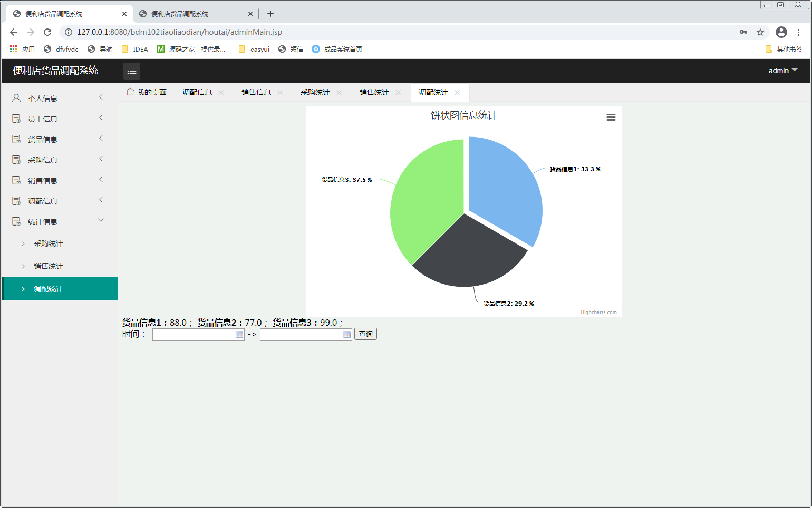This screenshot has height=508, width=812.
Task: Open the IDEA bookmark folder
Action: (135, 49)
